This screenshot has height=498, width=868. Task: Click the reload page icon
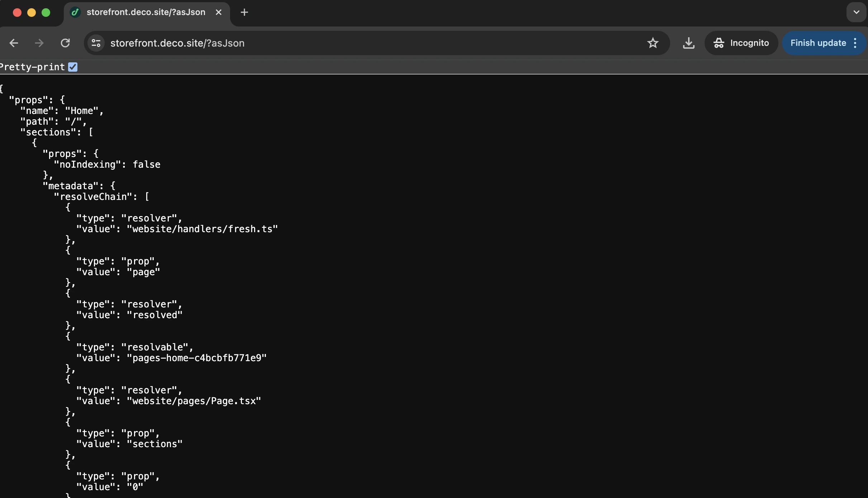(x=65, y=43)
